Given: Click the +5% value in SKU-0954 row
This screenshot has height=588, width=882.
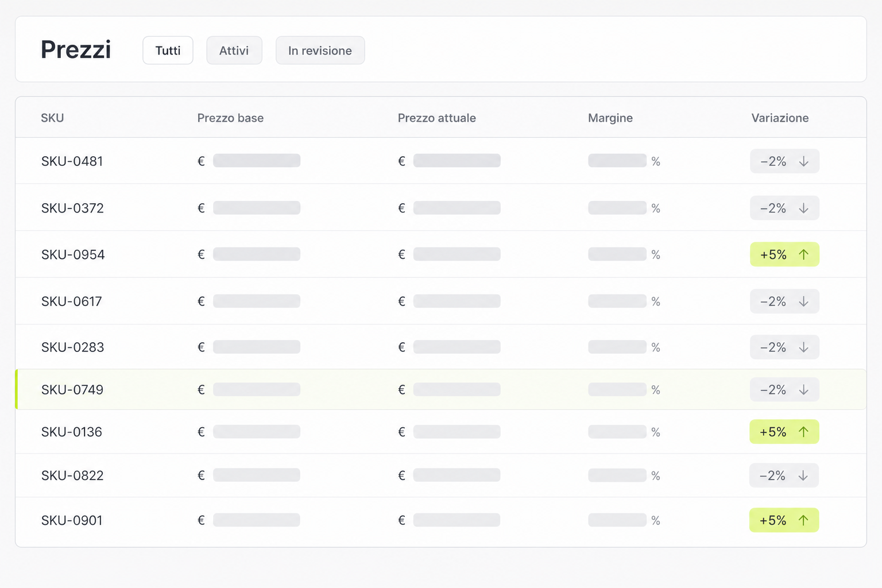Looking at the screenshot, I should (x=773, y=254).
